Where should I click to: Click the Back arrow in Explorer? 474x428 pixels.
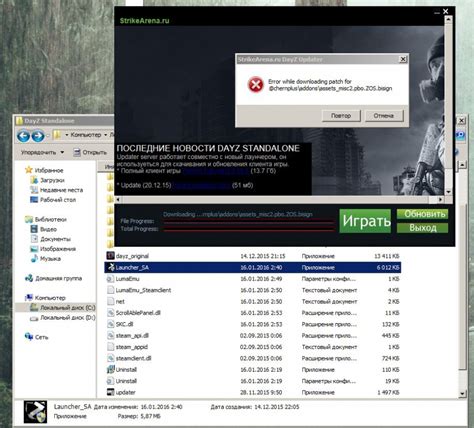coord(23,136)
